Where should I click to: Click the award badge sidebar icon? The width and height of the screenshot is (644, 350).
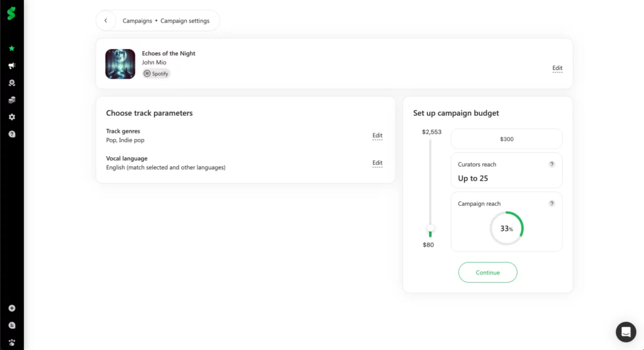tap(11, 83)
